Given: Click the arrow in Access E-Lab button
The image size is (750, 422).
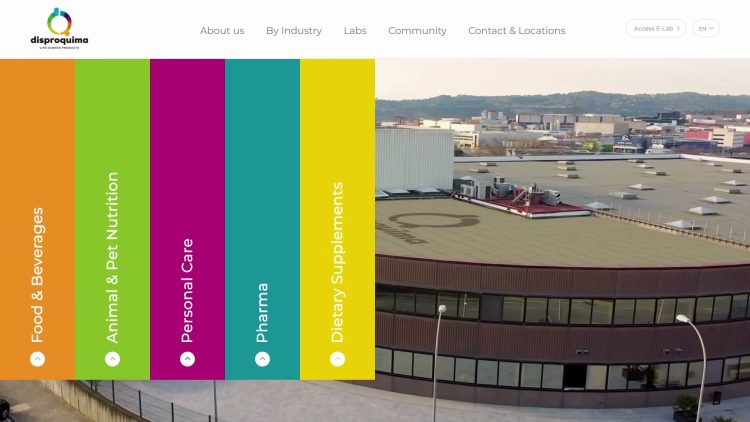Looking at the screenshot, I should [x=678, y=28].
